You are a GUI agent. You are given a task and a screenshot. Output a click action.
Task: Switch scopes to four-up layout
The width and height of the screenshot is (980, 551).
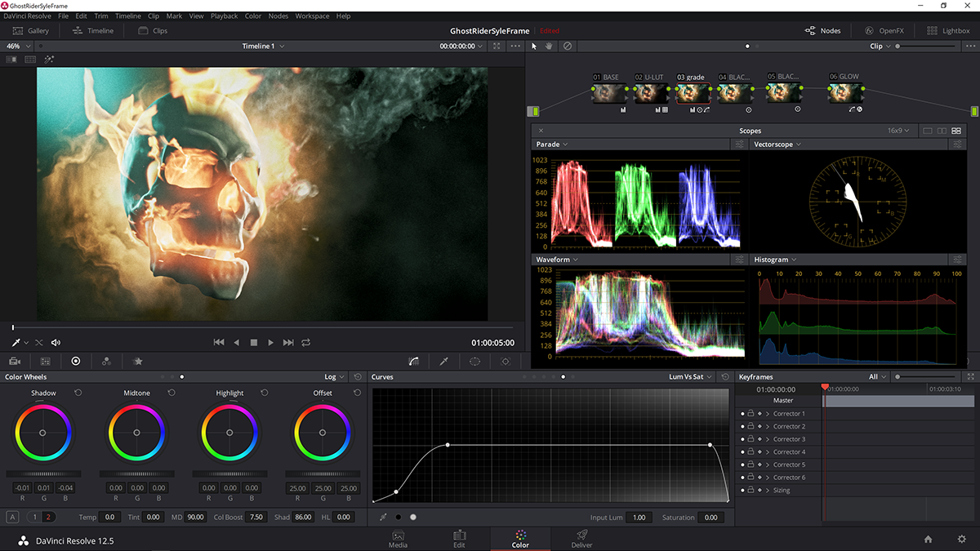956,131
